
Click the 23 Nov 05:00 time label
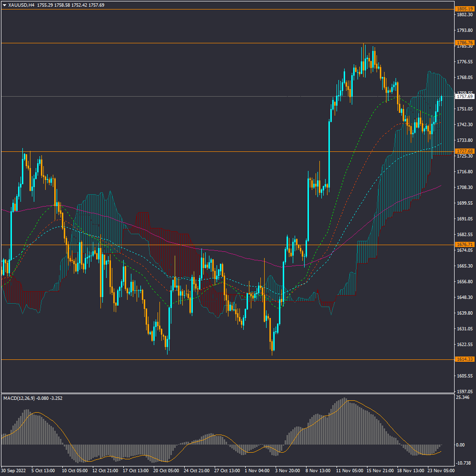[x=440, y=470]
